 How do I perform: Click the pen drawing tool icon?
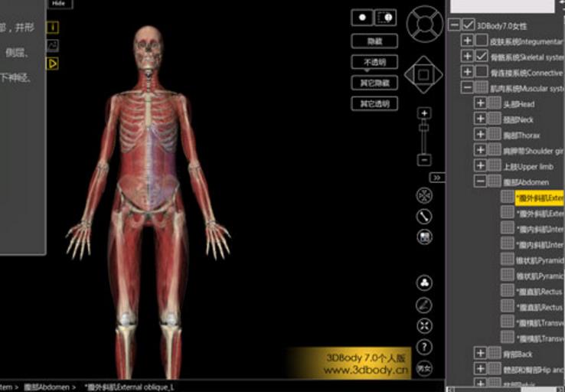(424, 305)
